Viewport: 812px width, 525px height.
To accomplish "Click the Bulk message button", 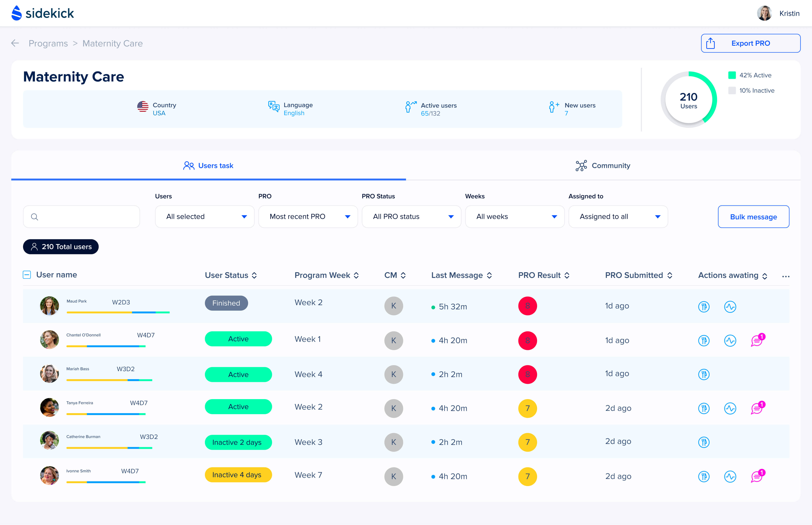I will point(753,217).
